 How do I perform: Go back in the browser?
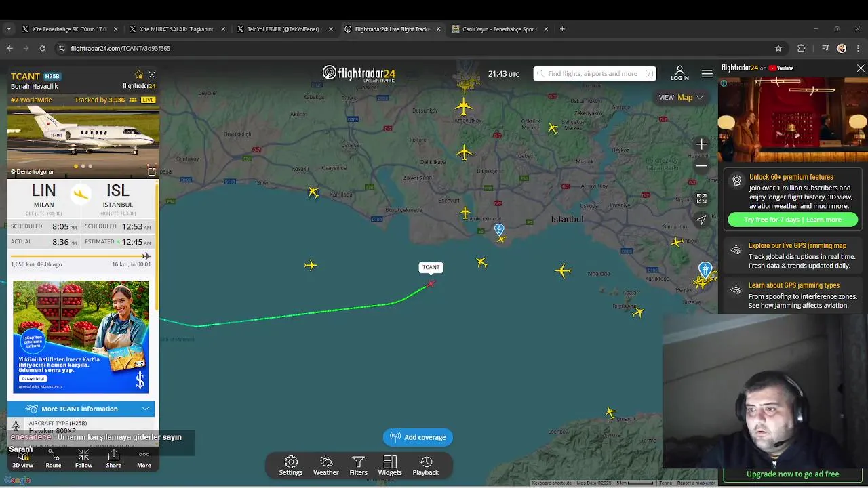(9, 48)
